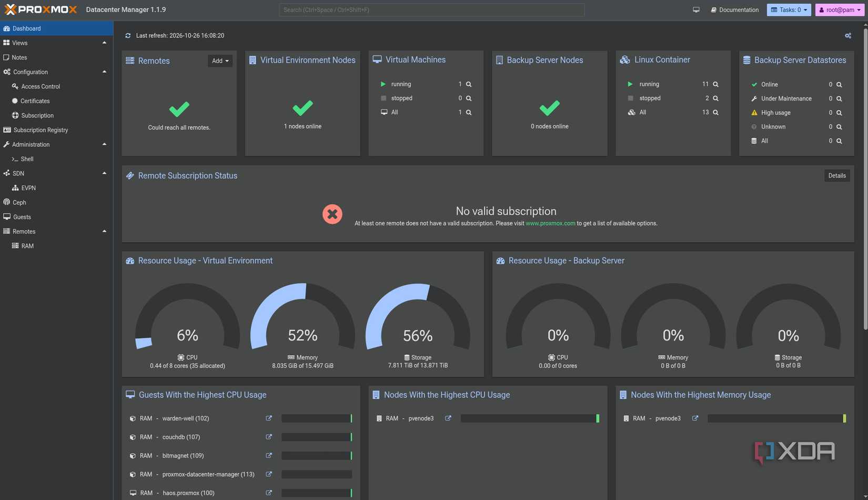
Task: Open Documentation link
Action: (x=734, y=10)
